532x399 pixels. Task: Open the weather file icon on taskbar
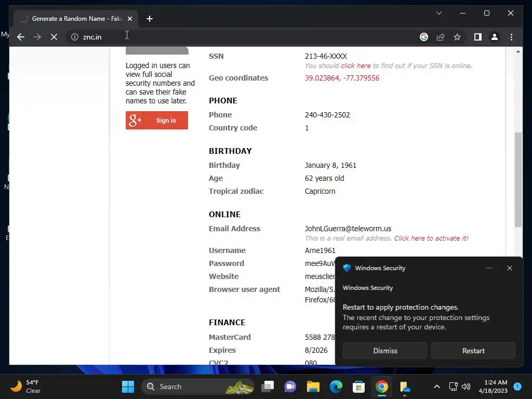[x=404, y=387]
